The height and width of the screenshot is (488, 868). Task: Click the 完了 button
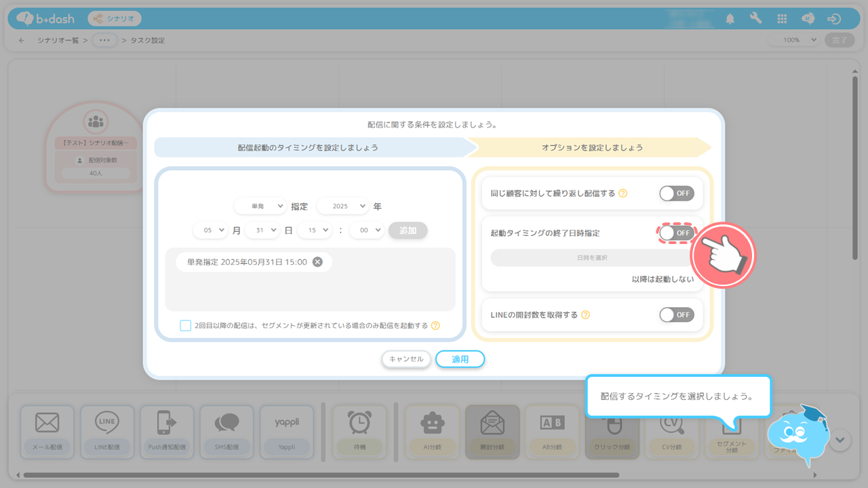click(x=840, y=40)
